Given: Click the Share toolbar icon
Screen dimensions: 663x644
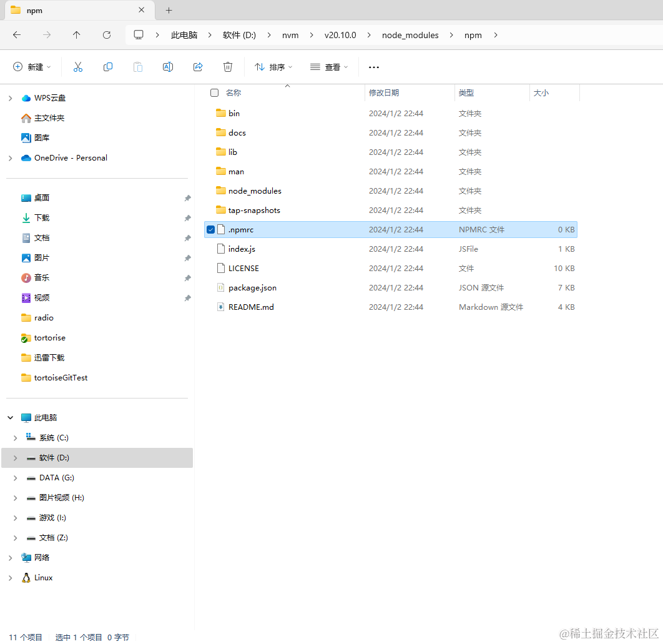Looking at the screenshot, I should (x=197, y=66).
